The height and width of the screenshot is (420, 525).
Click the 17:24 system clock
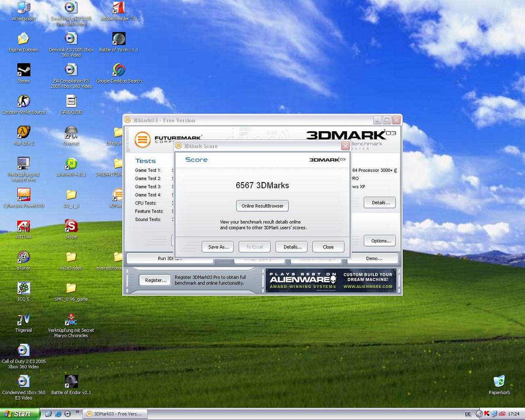pyautogui.click(x=514, y=414)
